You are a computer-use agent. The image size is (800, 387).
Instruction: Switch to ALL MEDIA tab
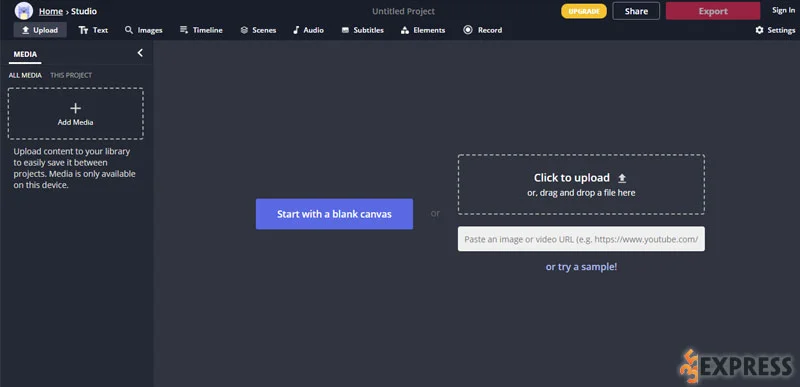25,75
